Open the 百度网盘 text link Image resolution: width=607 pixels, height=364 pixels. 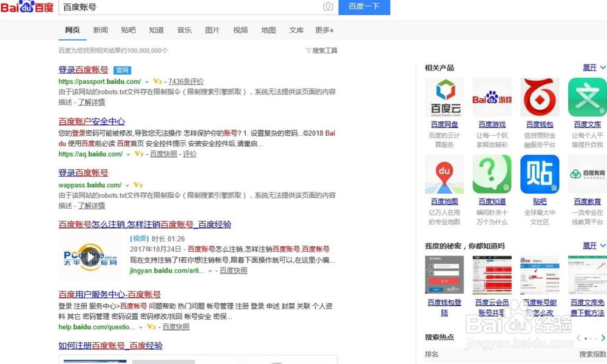point(444,124)
